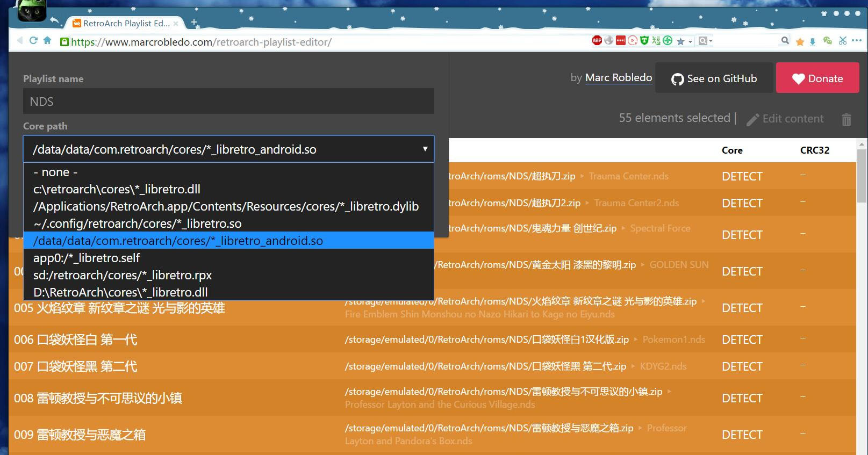Open the browser three-dots menu
The height and width of the screenshot is (455, 868).
click(x=857, y=40)
